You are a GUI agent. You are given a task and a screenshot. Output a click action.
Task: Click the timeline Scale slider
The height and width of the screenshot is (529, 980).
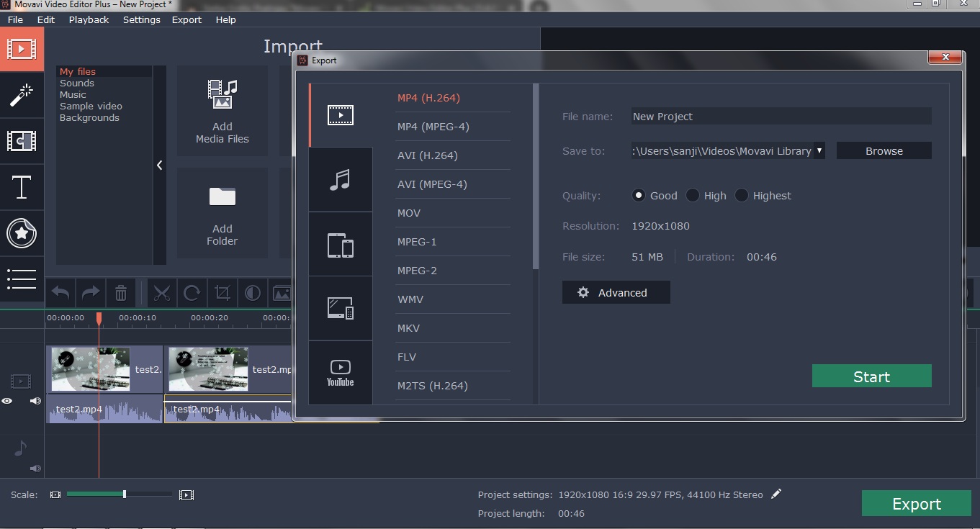pyautogui.click(x=120, y=494)
